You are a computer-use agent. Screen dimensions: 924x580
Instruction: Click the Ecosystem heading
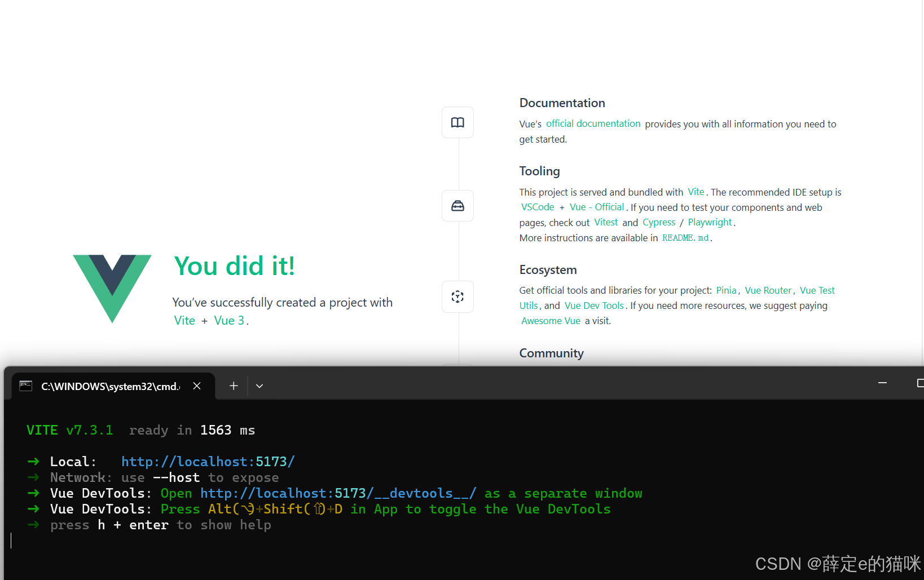click(548, 270)
